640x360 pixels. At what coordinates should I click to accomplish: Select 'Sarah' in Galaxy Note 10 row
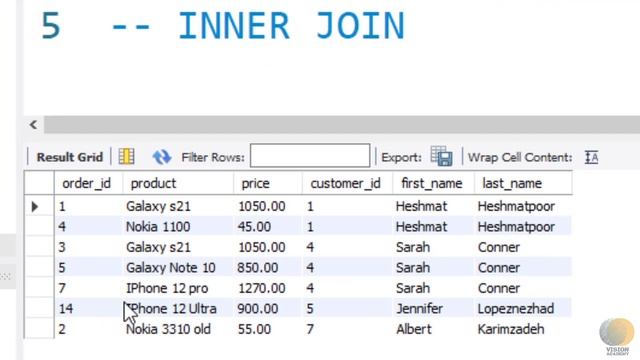[413, 267]
